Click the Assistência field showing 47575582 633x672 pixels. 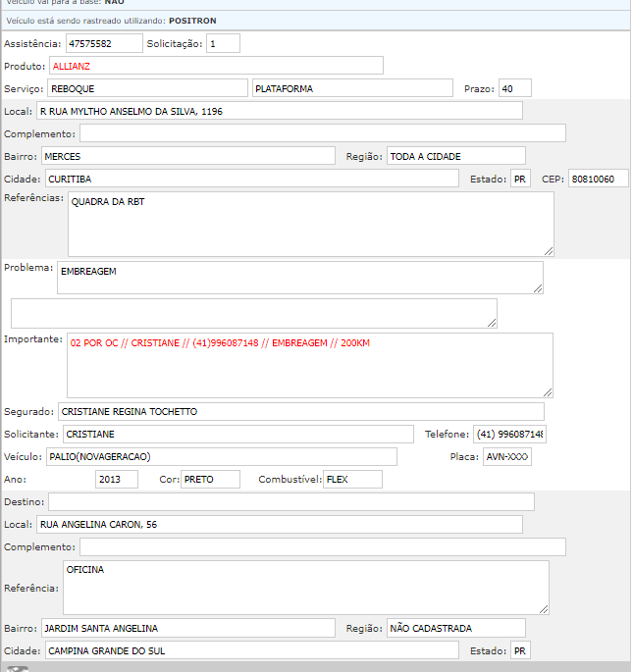103,43
